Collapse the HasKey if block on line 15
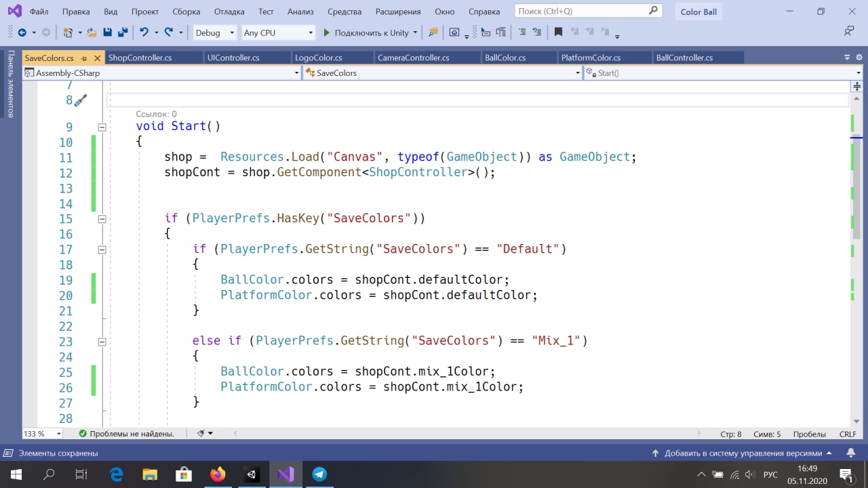Viewport: 868px width, 488px height. click(x=102, y=219)
